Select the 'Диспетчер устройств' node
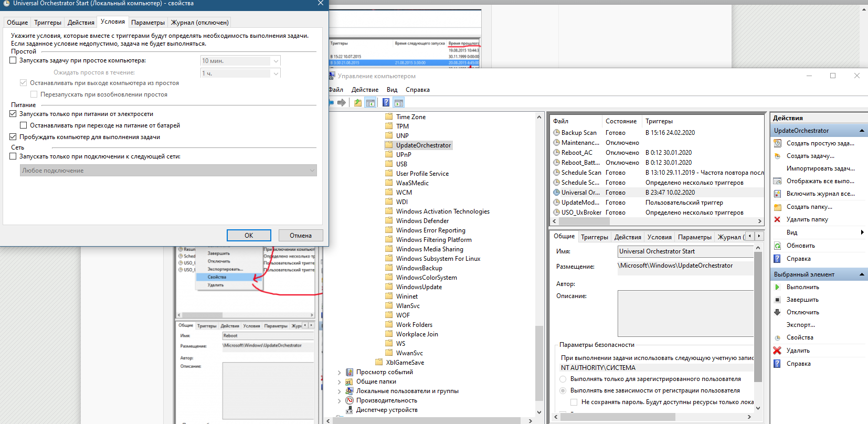Screen dimensions: 868x424 [x=387, y=410]
